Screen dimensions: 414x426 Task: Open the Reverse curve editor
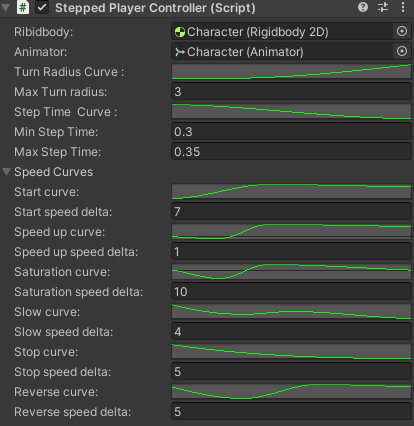coord(291,392)
